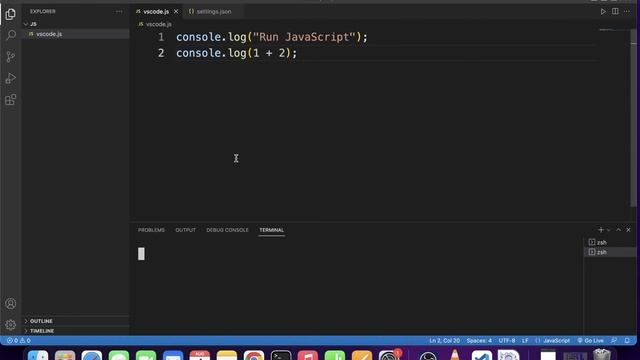
Task: Open the Run and Debug view
Action: tap(11, 78)
